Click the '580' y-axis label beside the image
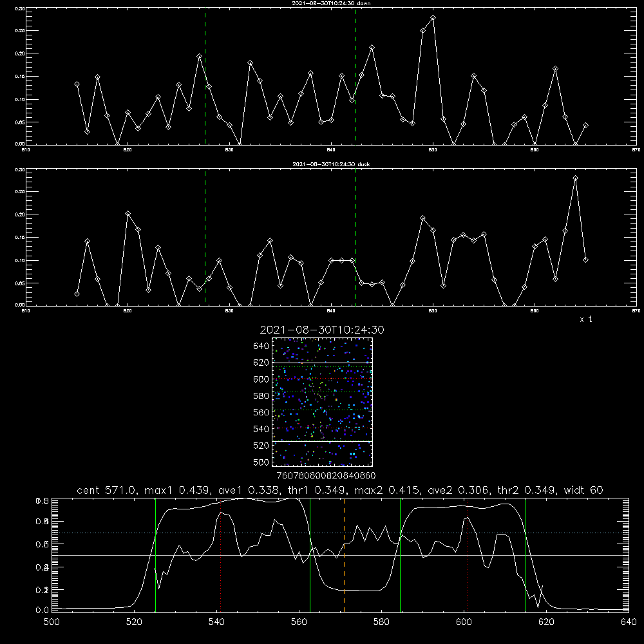 pyautogui.click(x=261, y=396)
